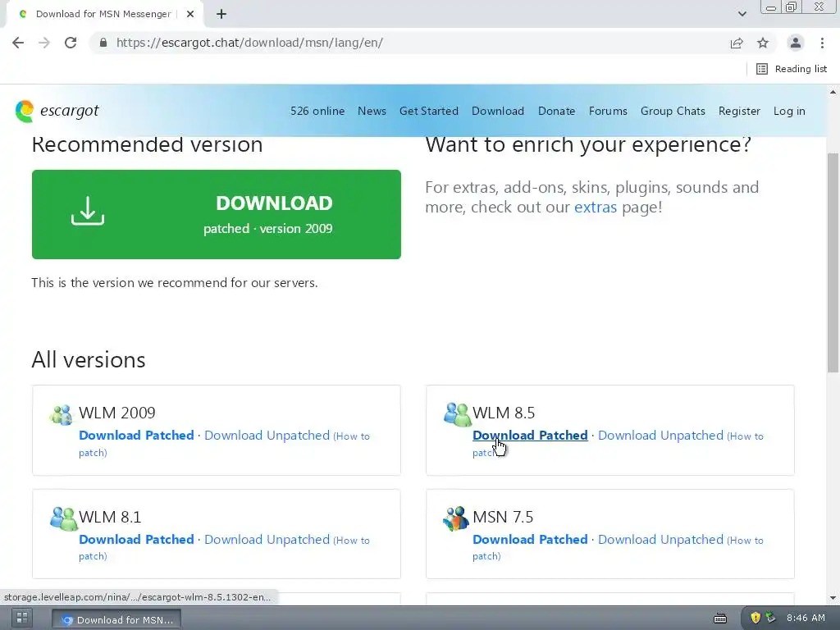Open Chrome three-dot menu
Viewport: 840px width, 630px height.
822,43
